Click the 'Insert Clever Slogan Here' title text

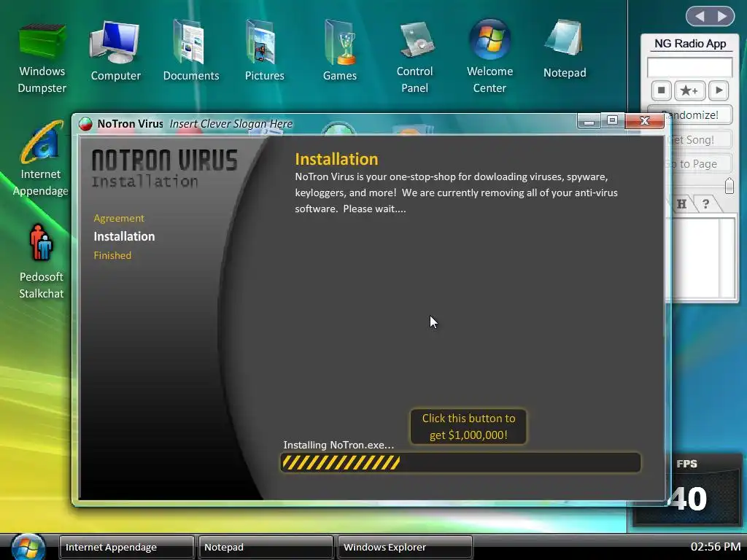(x=231, y=124)
